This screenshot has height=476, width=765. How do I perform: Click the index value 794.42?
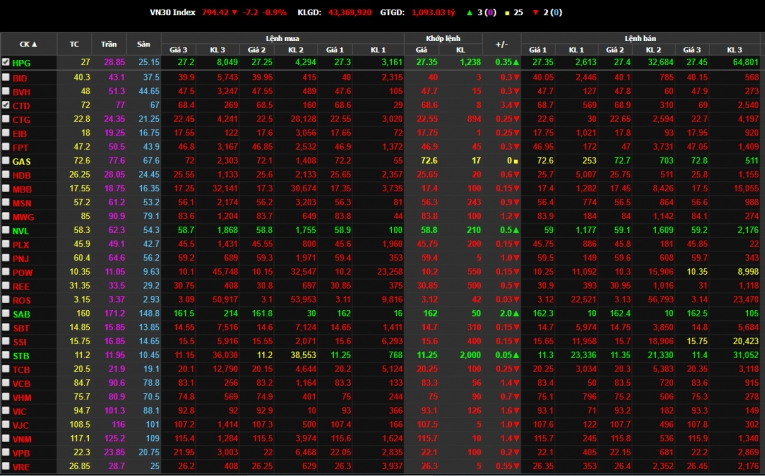215,12
